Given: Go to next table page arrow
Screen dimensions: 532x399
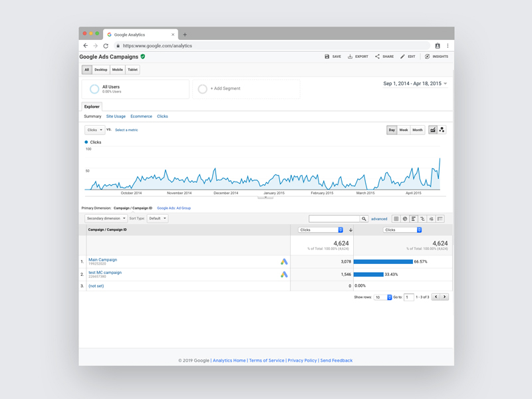Looking at the screenshot, I should coord(444,297).
